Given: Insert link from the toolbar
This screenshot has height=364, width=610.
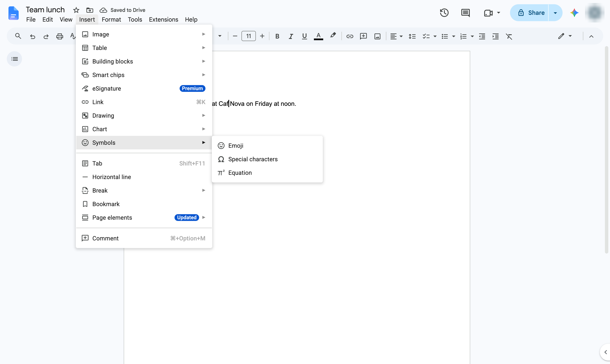Looking at the screenshot, I should pyautogui.click(x=349, y=36).
